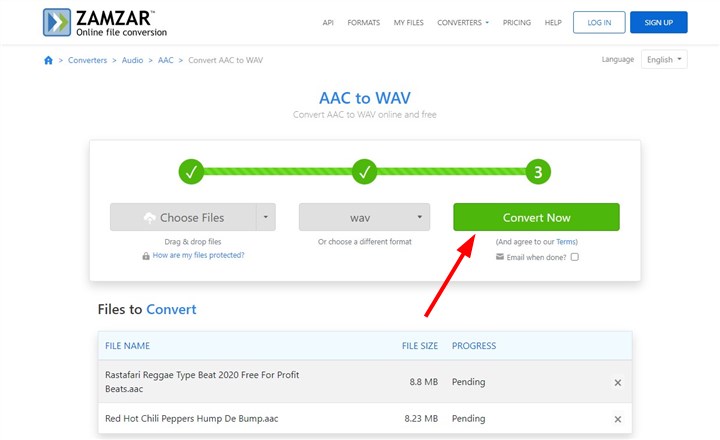Click the Sign Up button
Image resolution: width=720 pixels, height=440 pixels.
[658, 22]
